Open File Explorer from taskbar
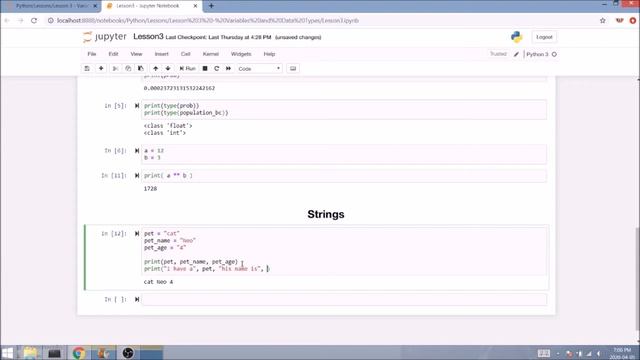 [30, 353]
